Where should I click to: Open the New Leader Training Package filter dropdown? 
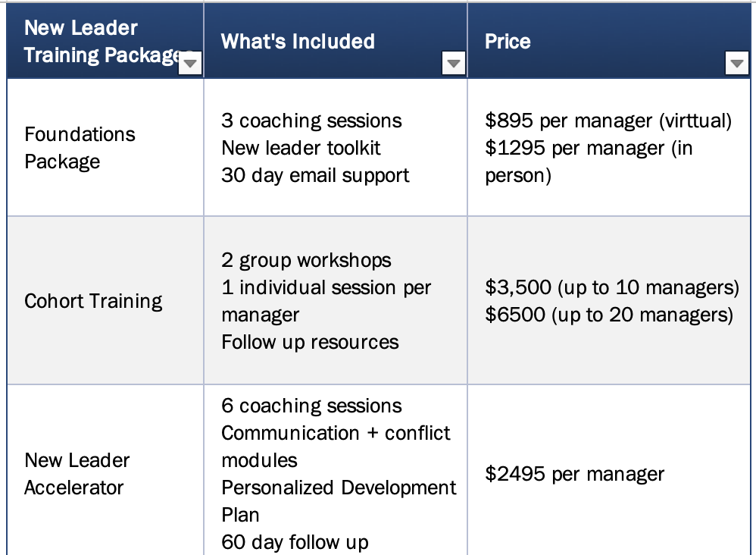pyautogui.click(x=190, y=63)
